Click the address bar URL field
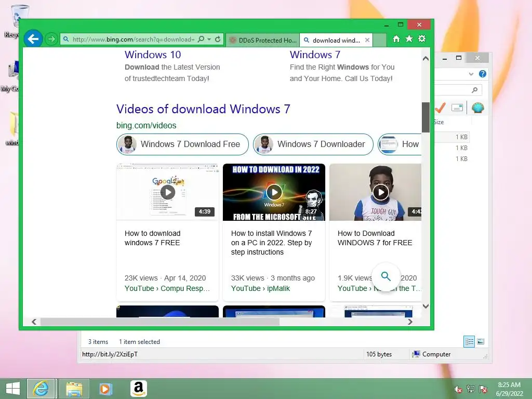This screenshot has width=532, height=399. 134,39
